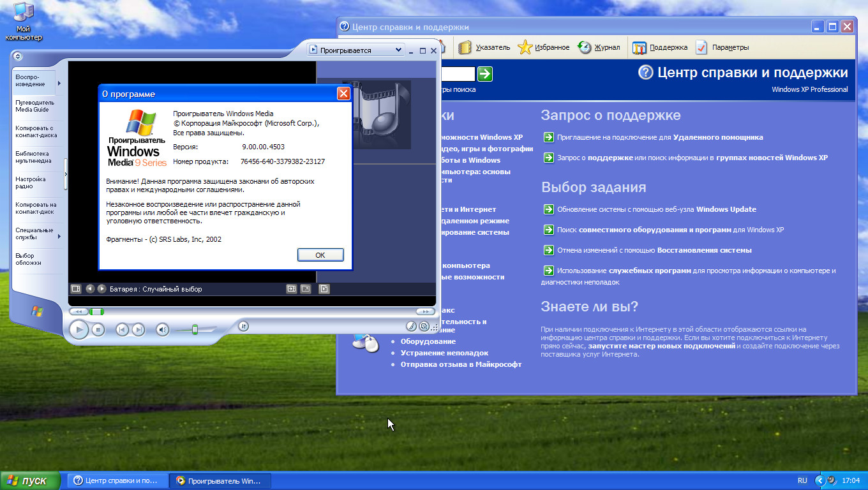Expand the Воспроизведение tab arrow

tap(59, 83)
